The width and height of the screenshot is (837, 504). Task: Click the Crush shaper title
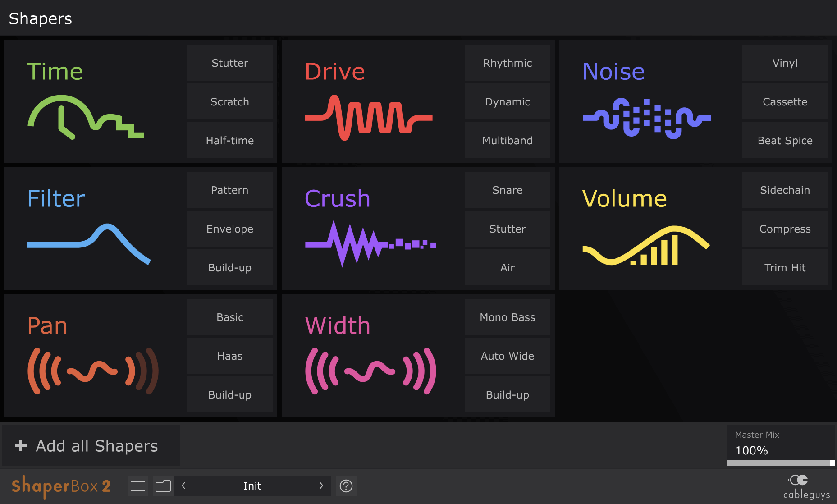tap(338, 198)
